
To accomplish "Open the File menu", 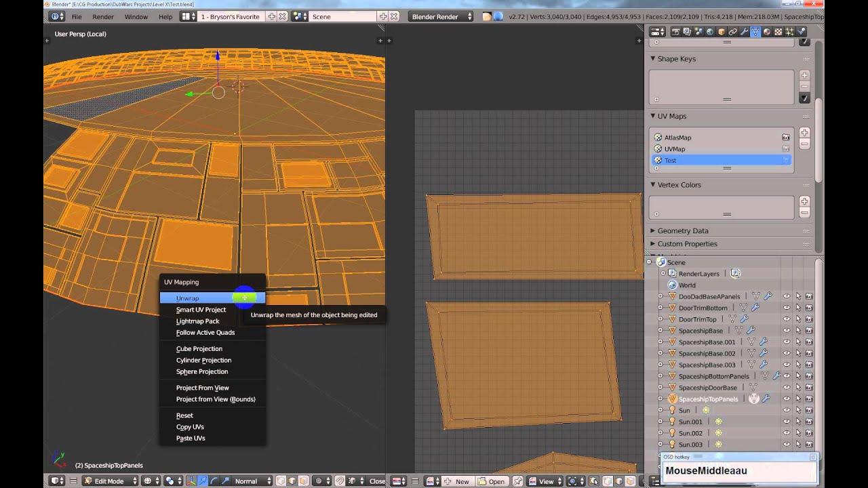I will pyautogui.click(x=77, y=16).
